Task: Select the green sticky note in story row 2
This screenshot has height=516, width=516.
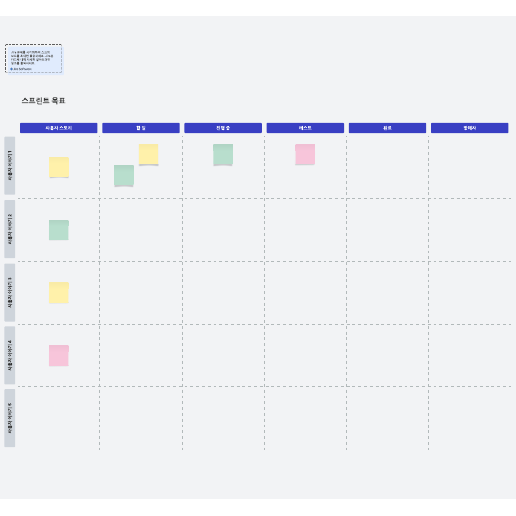Action: (59, 230)
